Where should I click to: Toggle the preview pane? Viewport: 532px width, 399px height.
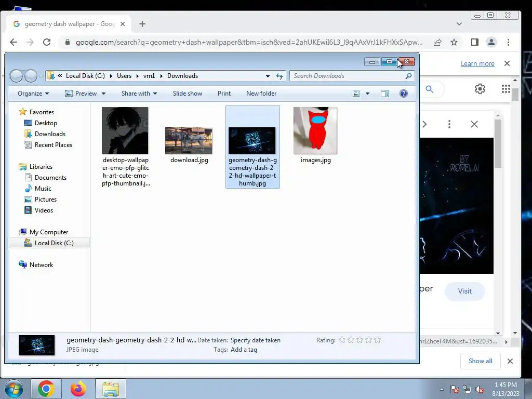point(385,94)
